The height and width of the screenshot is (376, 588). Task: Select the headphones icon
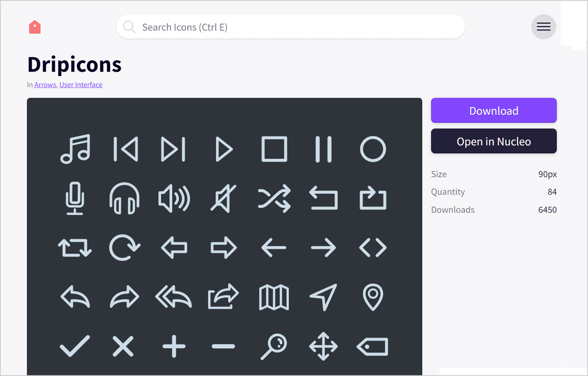tap(124, 199)
